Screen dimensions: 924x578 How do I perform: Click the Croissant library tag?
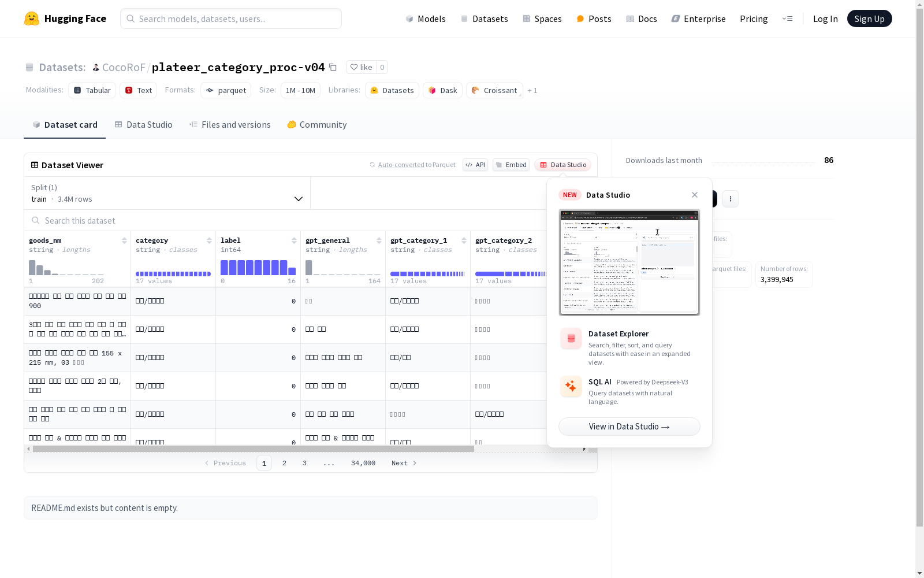click(494, 90)
